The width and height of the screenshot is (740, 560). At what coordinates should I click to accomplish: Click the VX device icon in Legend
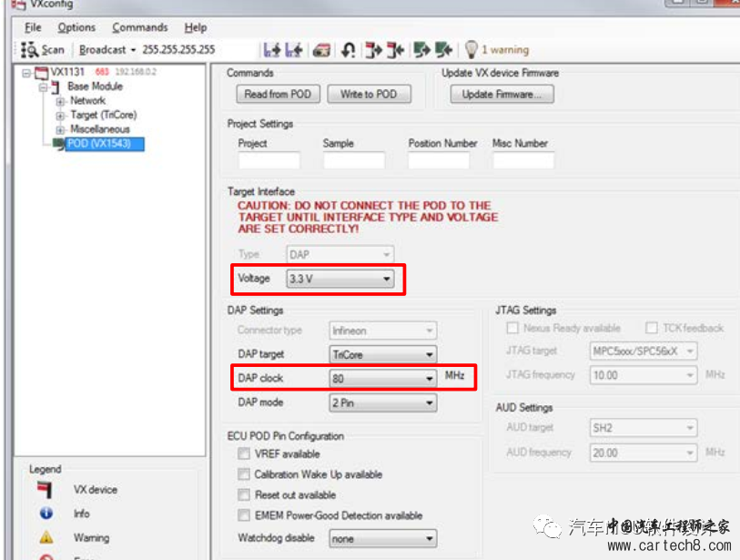(45, 489)
